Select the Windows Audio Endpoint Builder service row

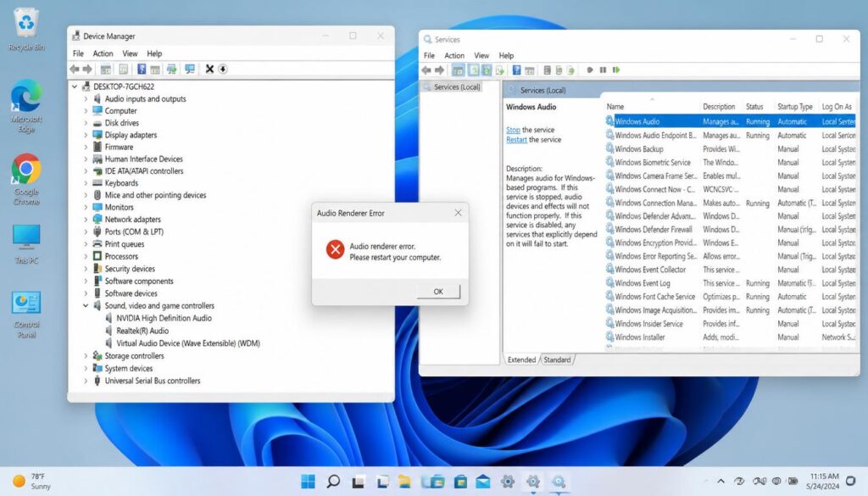point(730,135)
